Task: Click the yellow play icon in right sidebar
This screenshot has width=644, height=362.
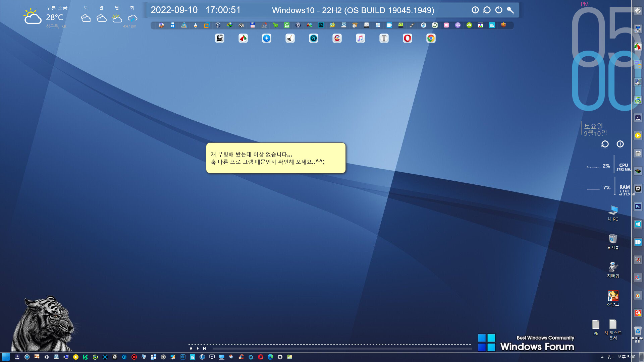Action: pos(638,135)
